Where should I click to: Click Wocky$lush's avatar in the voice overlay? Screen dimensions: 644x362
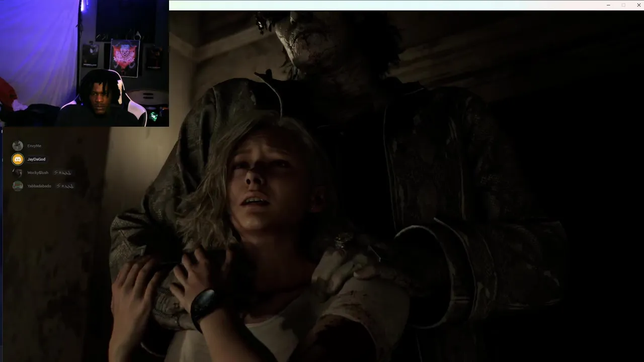18,172
